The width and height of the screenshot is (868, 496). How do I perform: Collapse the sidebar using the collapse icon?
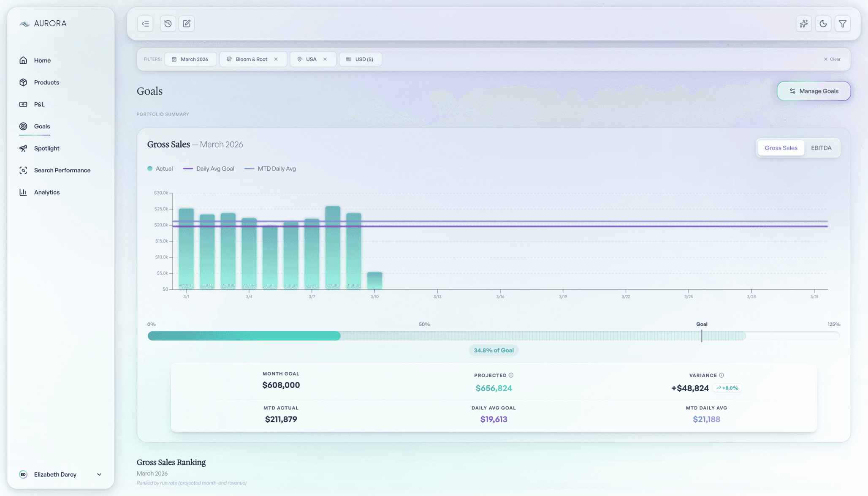pos(145,24)
